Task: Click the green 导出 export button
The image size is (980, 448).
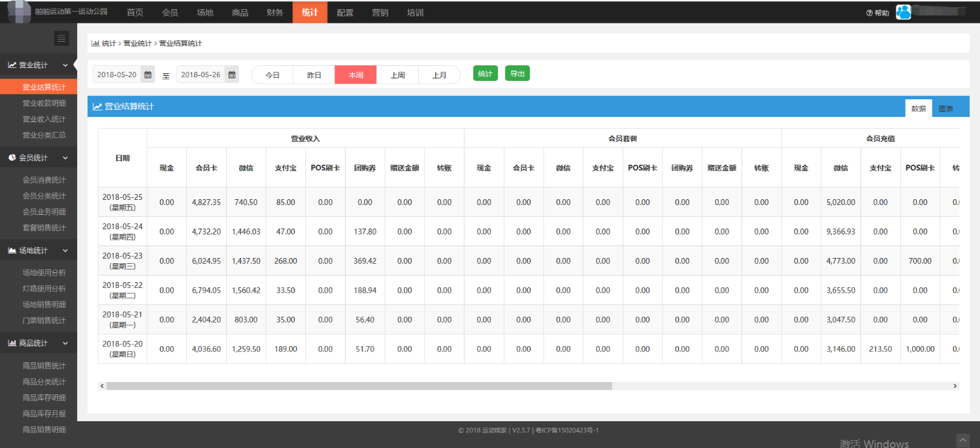Action: pyautogui.click(x=517, y=74)
